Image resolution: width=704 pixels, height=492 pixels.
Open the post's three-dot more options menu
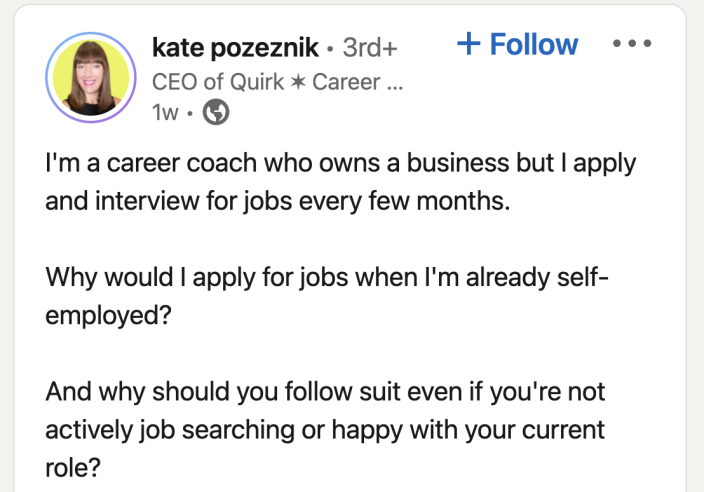(631, 45)
